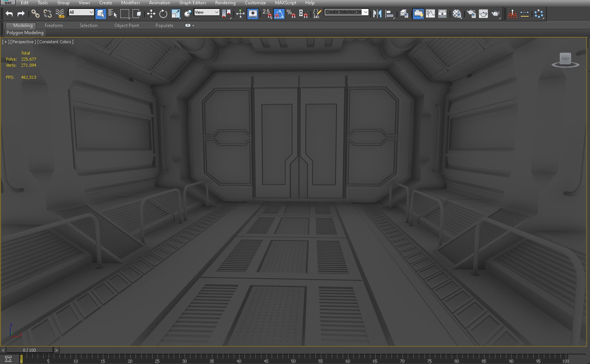Toggle the Select Object tool
The image size is (590, 364).
[x=100, y=14]
